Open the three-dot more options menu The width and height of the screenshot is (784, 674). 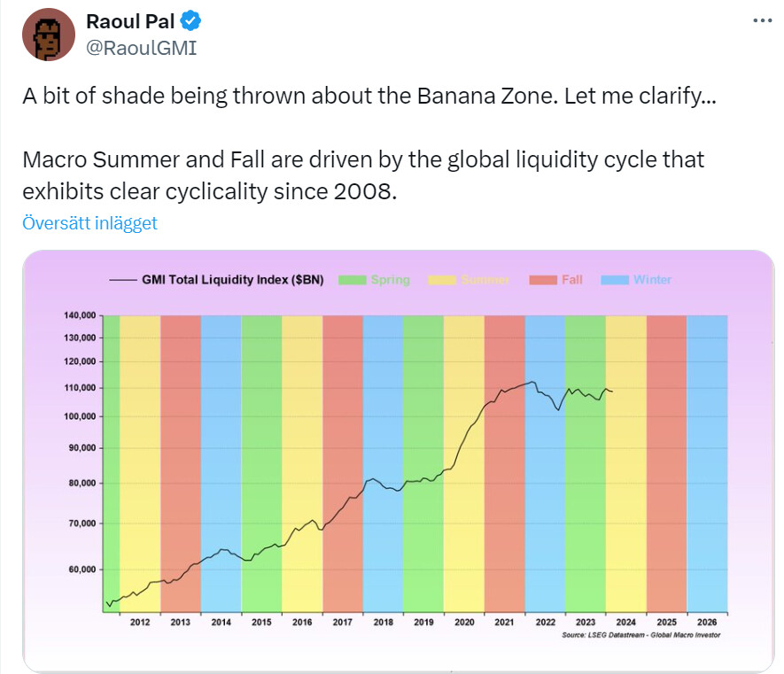click(x=762, y=21)
